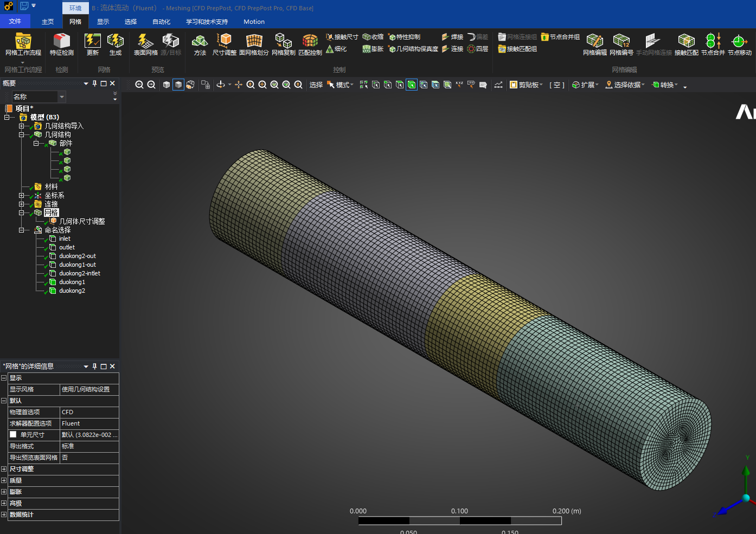
Task: Open the 文件 file menu
Action: click(x=15, y=22)
